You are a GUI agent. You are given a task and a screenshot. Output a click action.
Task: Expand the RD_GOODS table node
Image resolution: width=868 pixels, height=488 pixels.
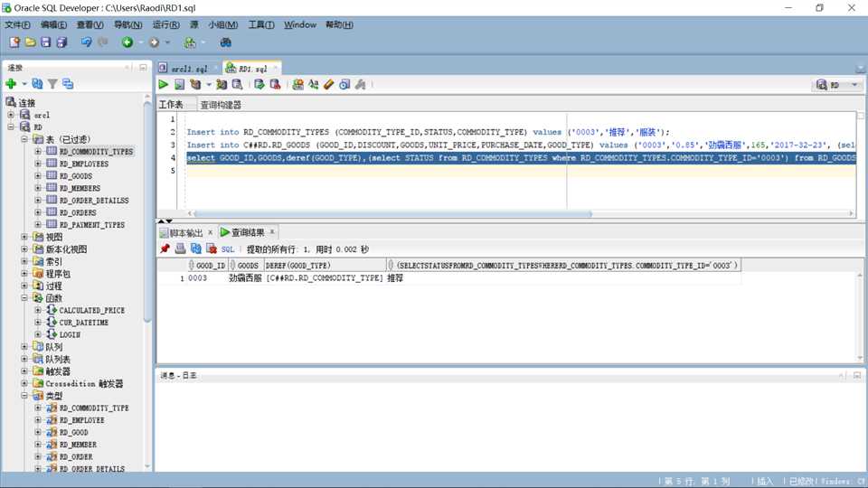(x=38, y=176)
